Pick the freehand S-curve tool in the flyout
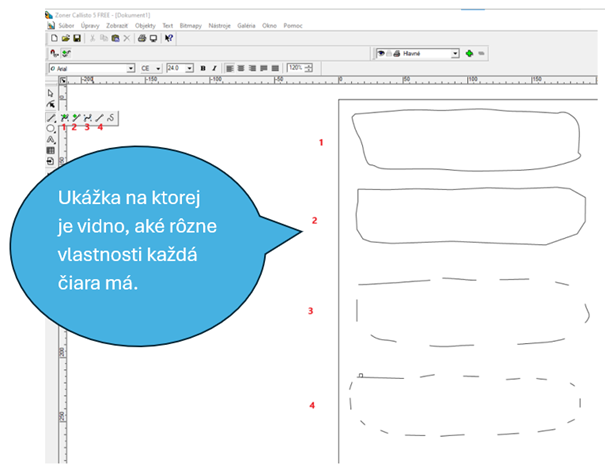 [x=111, y=117]
